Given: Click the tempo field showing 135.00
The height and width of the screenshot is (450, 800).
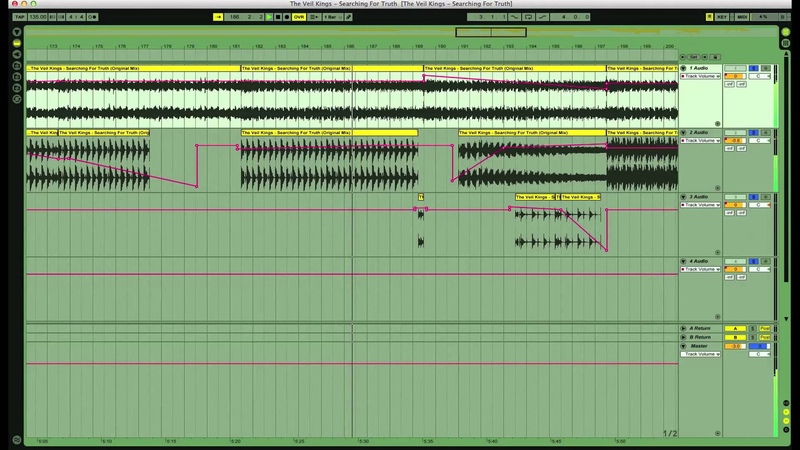Looking at the screenshot, I should [x=37, y=17].
